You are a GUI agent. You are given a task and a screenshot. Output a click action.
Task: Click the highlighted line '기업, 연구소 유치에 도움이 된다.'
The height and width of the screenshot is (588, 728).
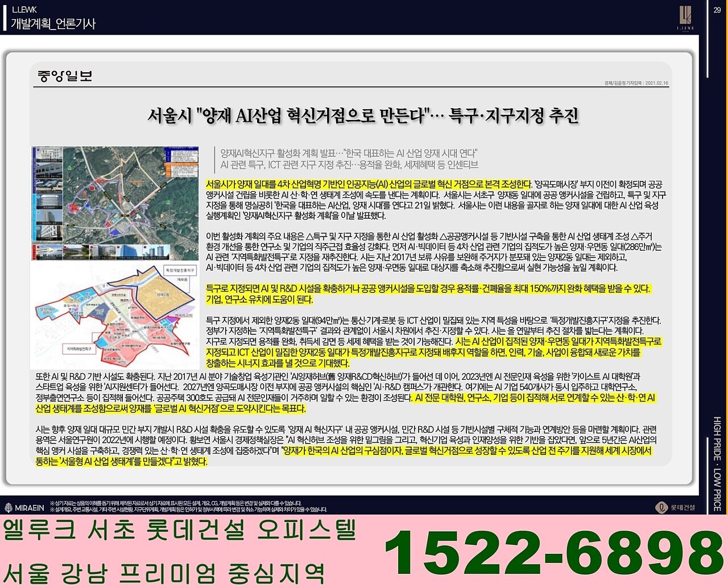pyautogui.click(x=259, y=299)
